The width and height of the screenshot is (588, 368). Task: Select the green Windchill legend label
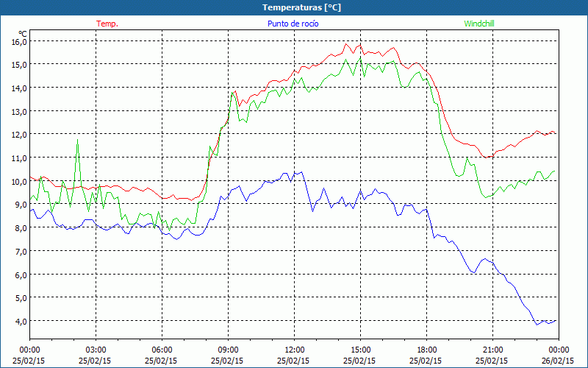479,24
